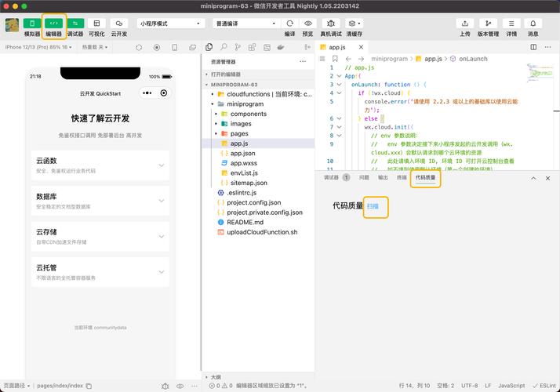Click the Docker whale icon
The width and height of the screenshot is (560, 392).
click(x=281, y=47)
